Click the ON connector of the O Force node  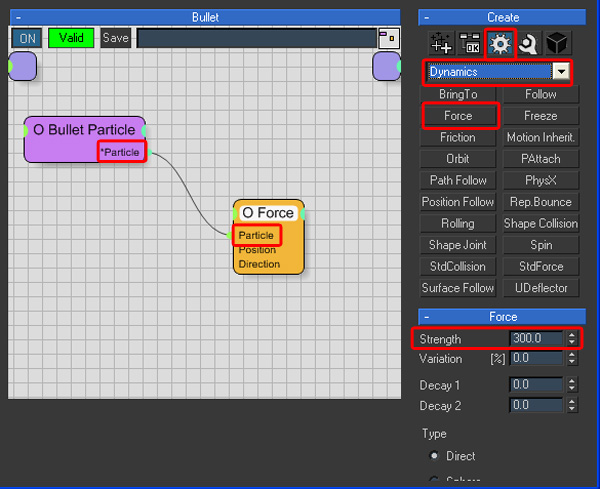coord(236,214)
